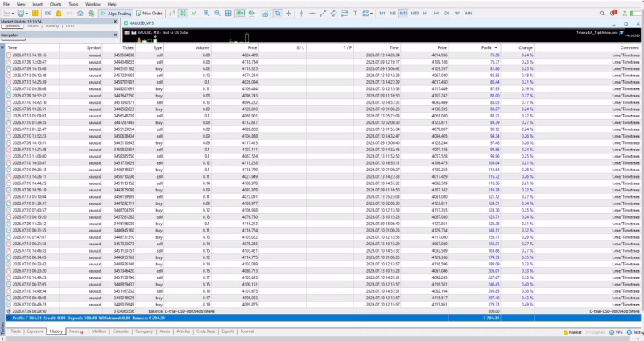
Task: Toggle chart shift icon
Action: coord(251,13)
